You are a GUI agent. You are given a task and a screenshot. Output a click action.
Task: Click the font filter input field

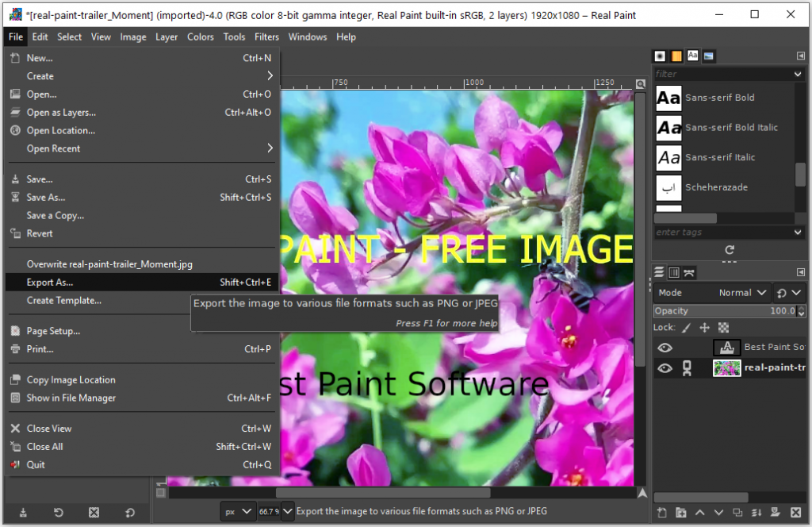[x=722, y=74]
